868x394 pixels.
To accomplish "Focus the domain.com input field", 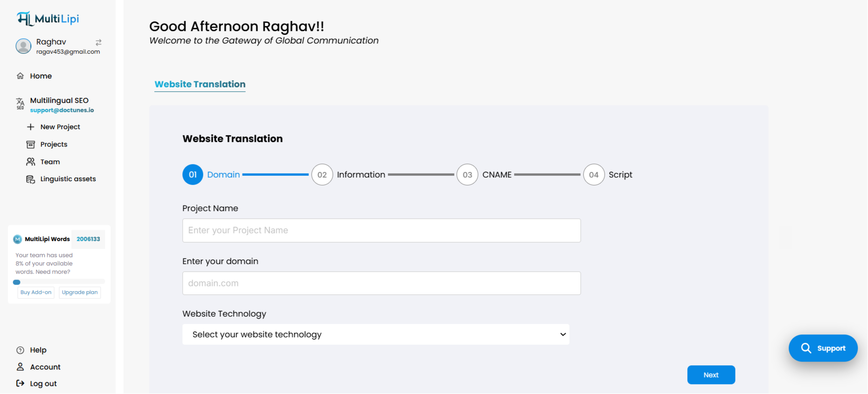I will [x=382, y=283].
